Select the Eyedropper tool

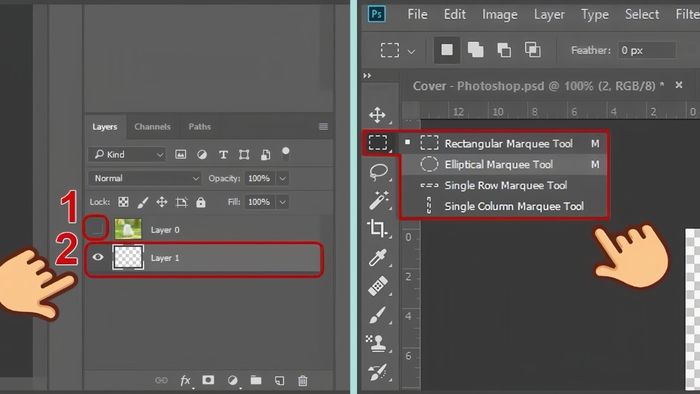coord(378,257)
